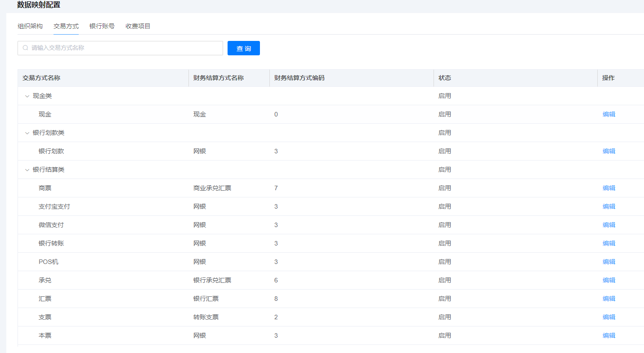This screenshot has width=644, height=353.
Task: Switch to the 组织架构 tab
Action: (x=30, y=26)
